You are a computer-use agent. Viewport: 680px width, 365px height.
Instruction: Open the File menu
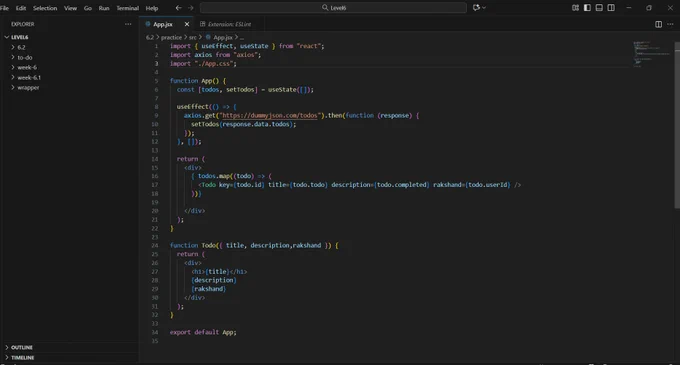4,8
